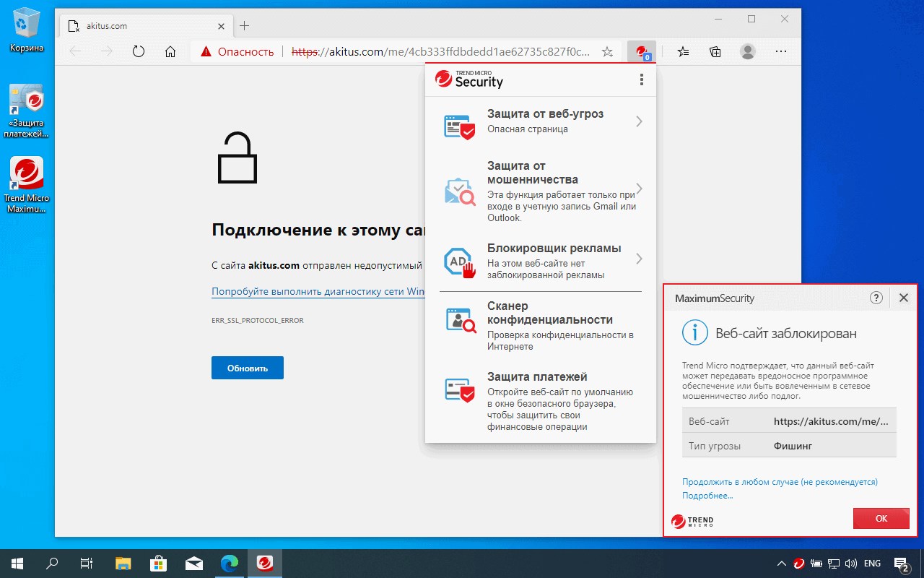Open Mail app from the taskbar

click(x=193, y=563)
